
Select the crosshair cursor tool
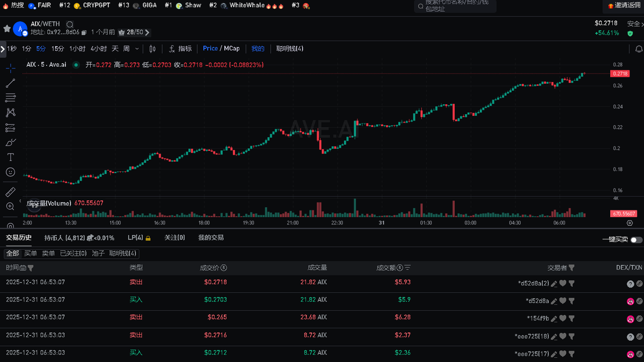[x=10, y=68]
